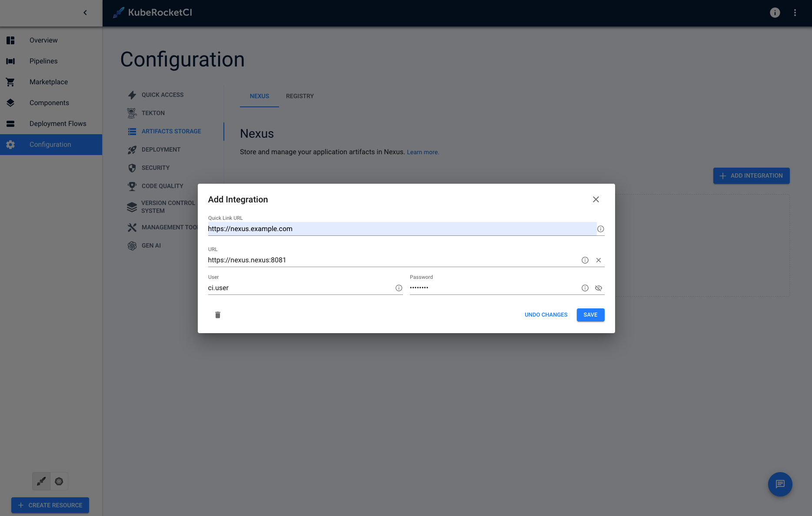Select the Gen AI icon
Viewport: 812px width, 516px height.
pos(132,245)
